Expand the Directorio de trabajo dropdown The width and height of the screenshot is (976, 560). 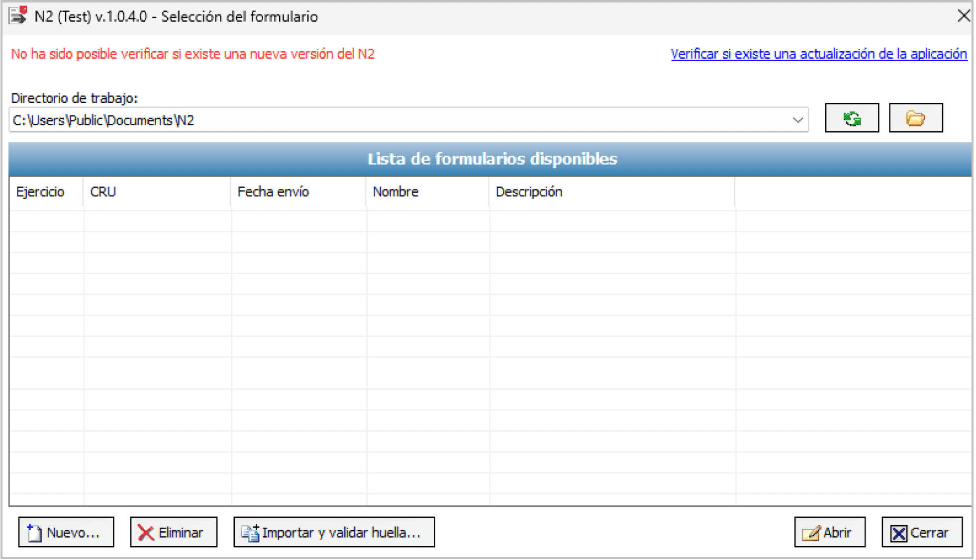[798, 119]
